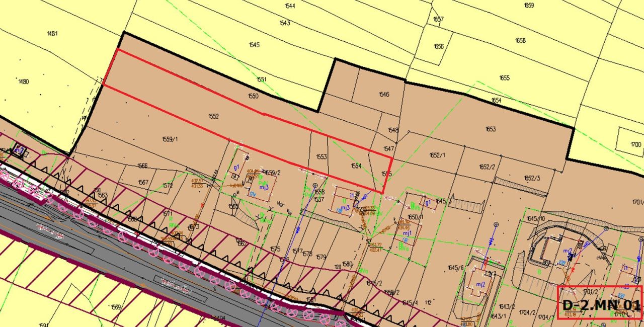Click parcel 1546 near the upper boundary
644x327 pixels.
coord(384,94)
